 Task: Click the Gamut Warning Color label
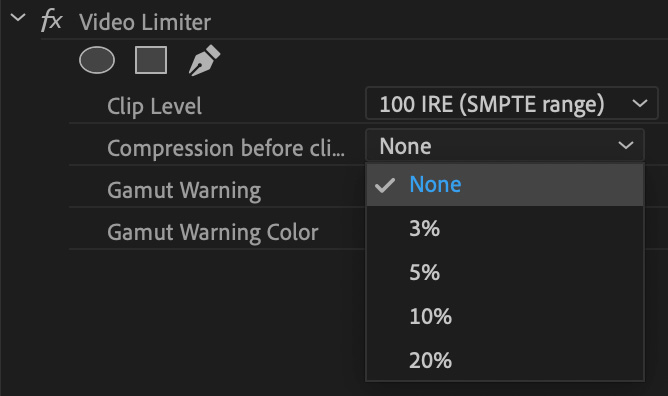coord(213,232)
